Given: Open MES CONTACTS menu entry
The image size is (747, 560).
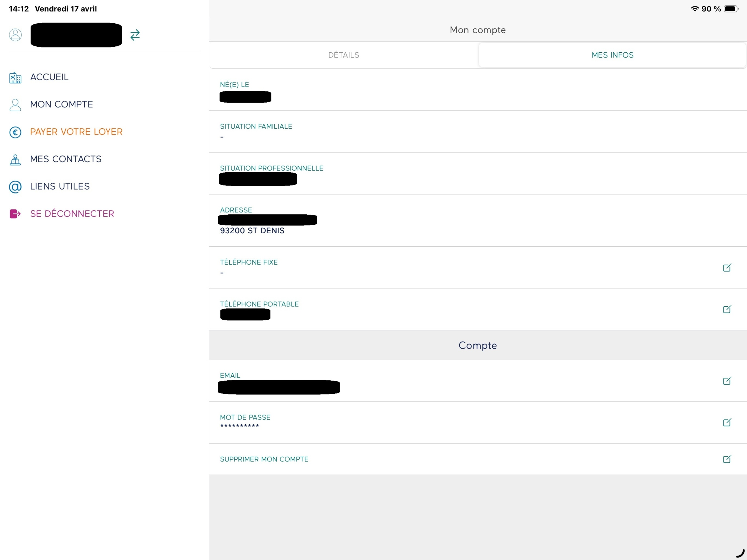Looking at the screenshot, I should [x=66, y=159].
